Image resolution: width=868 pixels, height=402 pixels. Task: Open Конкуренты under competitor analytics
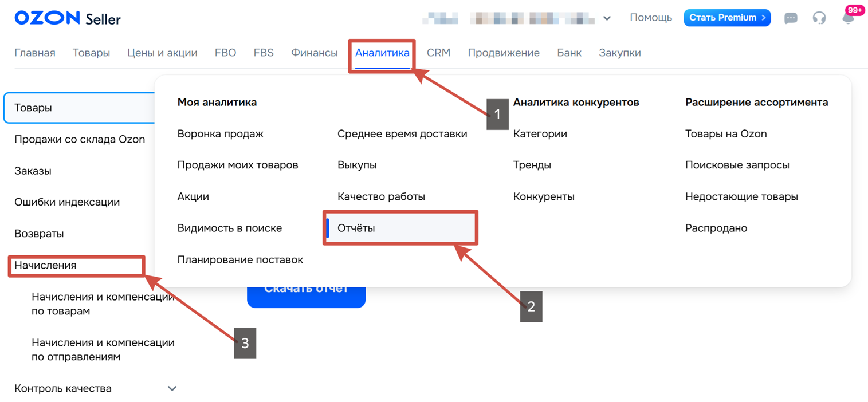click(x=544, y=196)
